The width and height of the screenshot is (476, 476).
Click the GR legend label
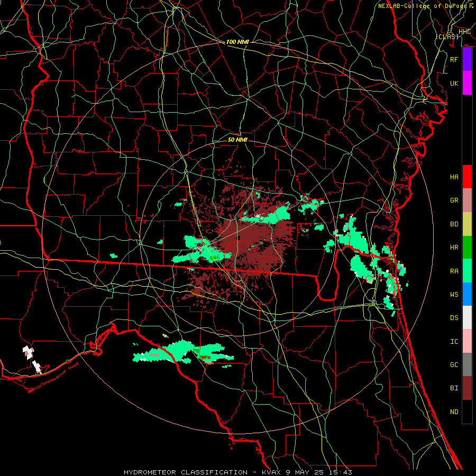pos(454,200)
